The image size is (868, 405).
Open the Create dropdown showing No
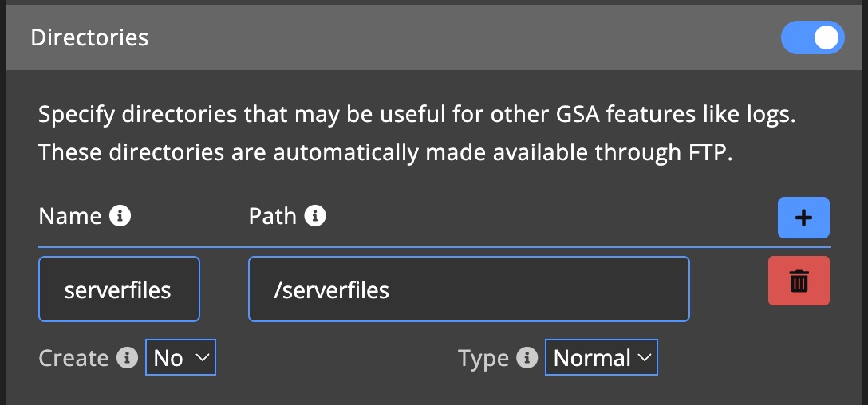[x=180, y=358]
